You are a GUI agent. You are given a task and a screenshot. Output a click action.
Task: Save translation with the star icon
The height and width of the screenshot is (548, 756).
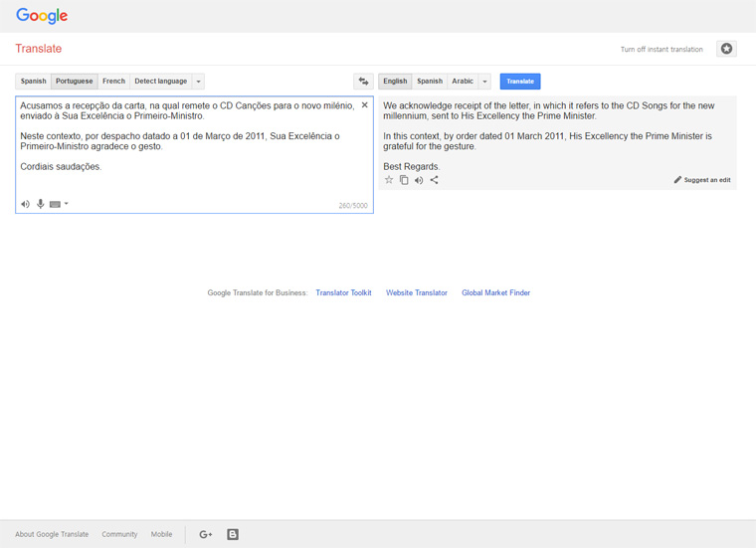[389, 180]
